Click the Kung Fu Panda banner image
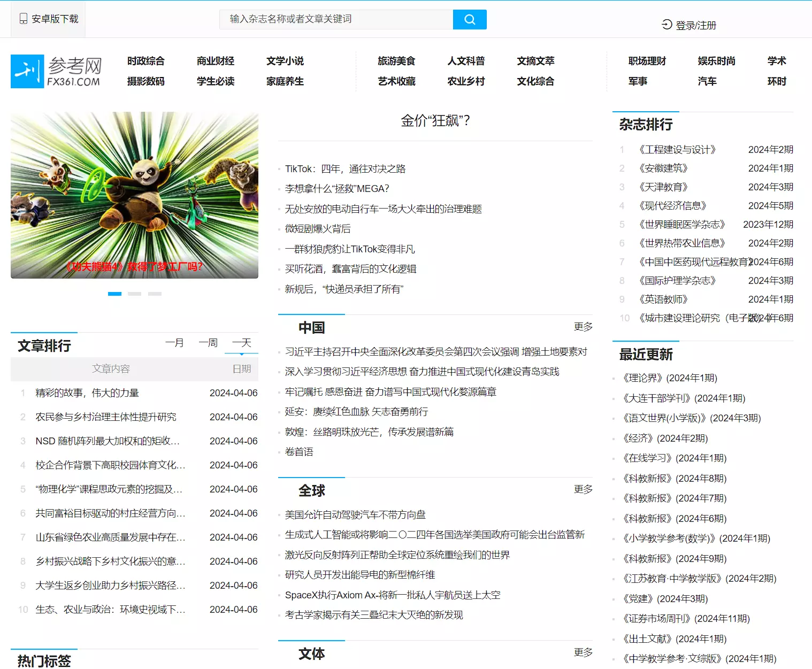This screenshot has height=669, width=812. coord(134,195)
